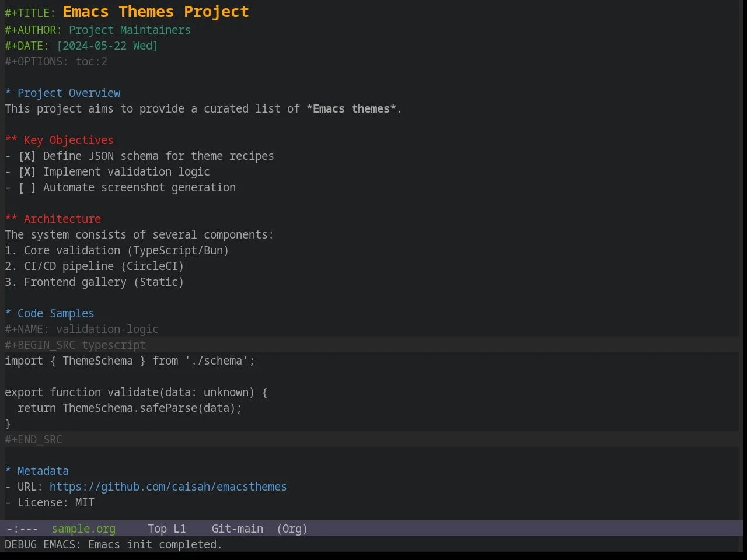Image resolution: width=747 pixels, height=560 pixels.
Task: Click the 'return ThemeSchema.safeParse(data);' line
Action: click(x=130, y=408)
